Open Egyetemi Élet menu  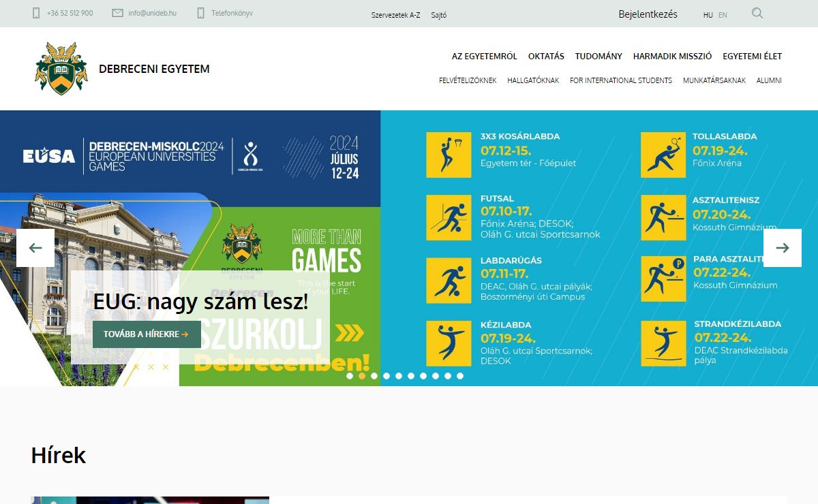pyautogui.click(x=752, y=57)
